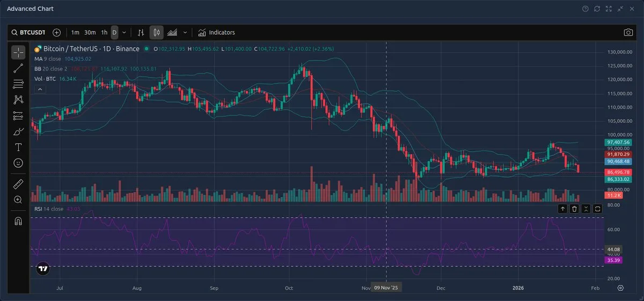The width and height of the screenshot is (644, 301).
Task: Open the forecasting and measurement tools
Action: 18,116
